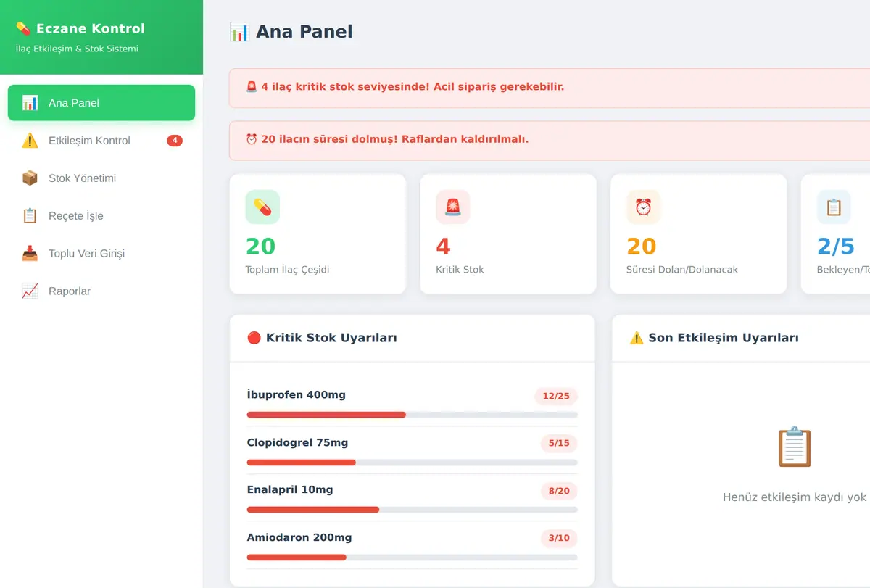Click the siren icon on Kritik Stok card
The height and width of the screenshot is (588, 870).
pos(453,207)
